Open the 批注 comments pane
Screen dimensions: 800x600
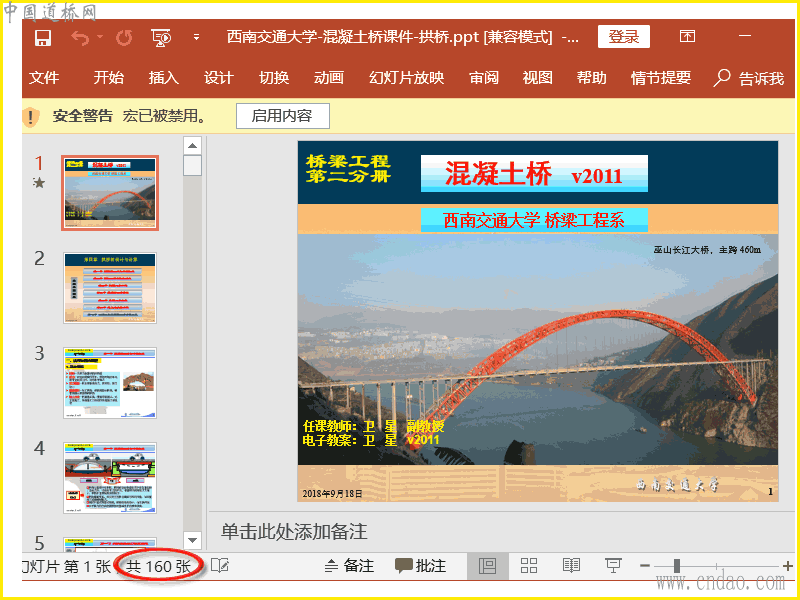coord(420,565)
